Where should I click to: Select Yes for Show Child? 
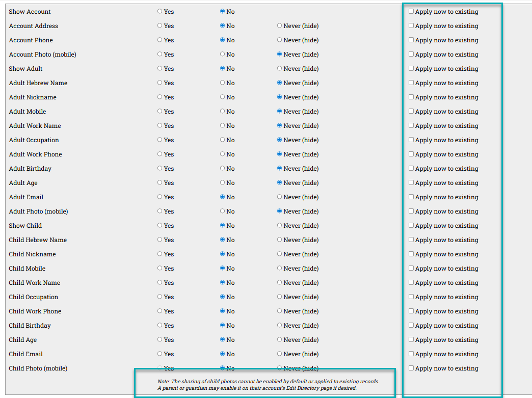(x=159, y=225)
